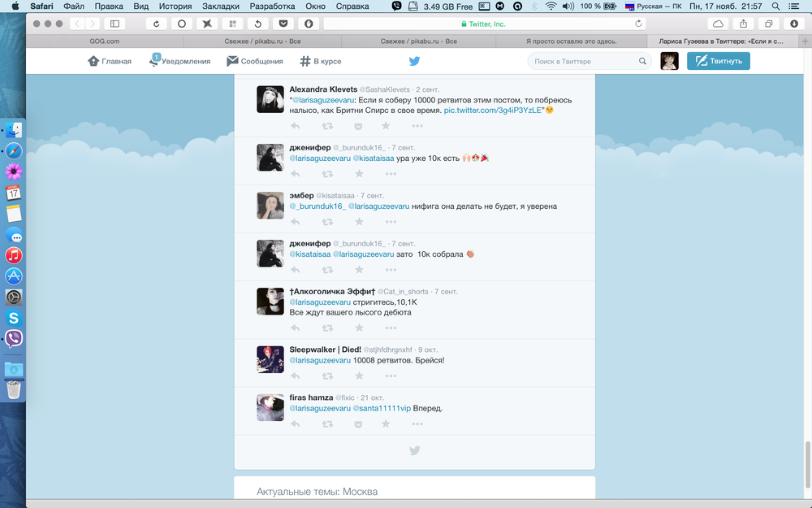Open the Закладки menu in menu bar
Image resolution: width=812 pixels, height=508 pixels.
(x=220, y=6)
